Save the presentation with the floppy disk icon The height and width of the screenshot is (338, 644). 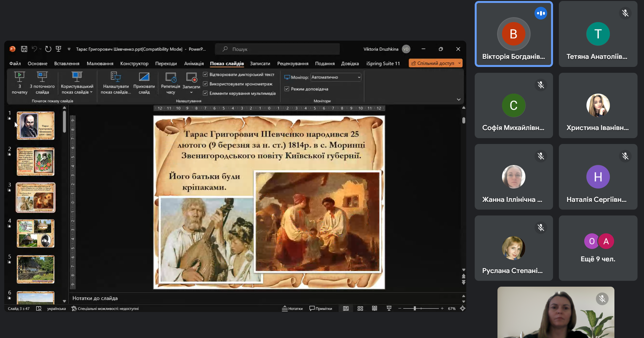(x=24, y=49)
